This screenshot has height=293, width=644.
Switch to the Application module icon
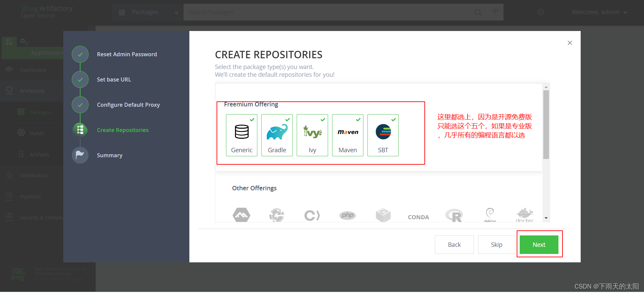tap(9, 41)
